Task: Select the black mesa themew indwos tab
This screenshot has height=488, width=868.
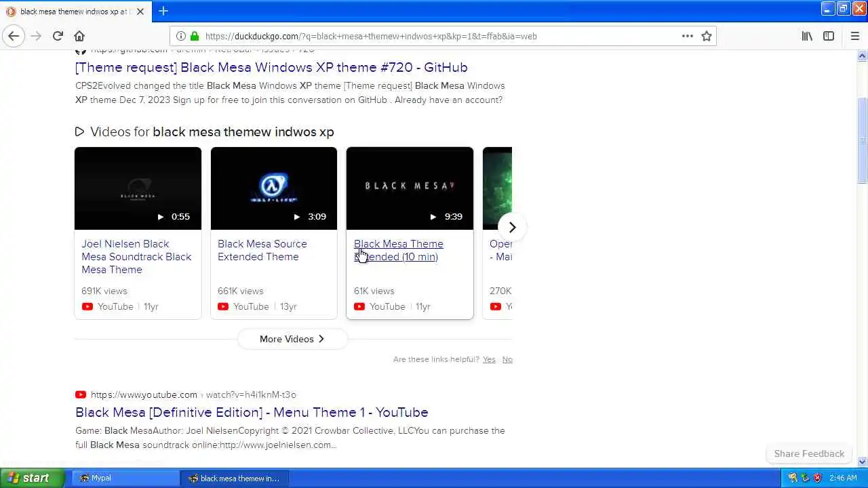Action: point(75,12)
